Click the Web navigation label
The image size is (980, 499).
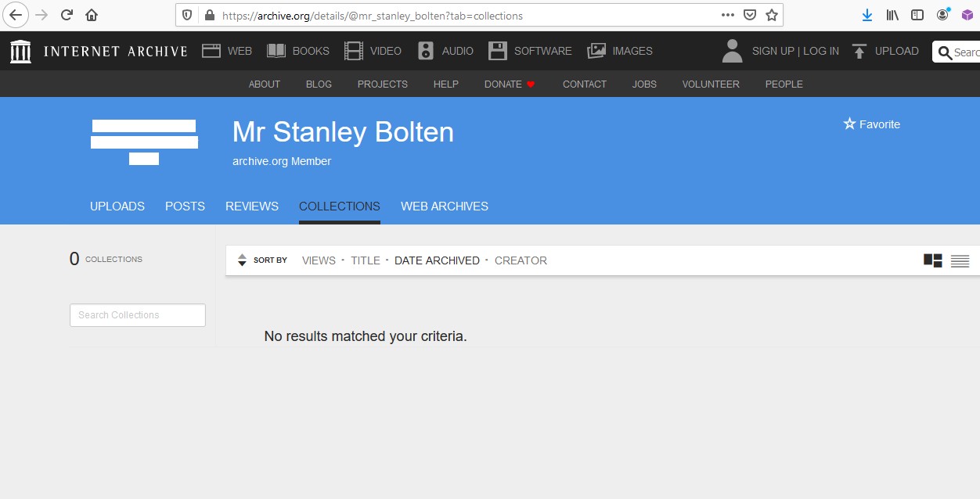click(x=240, y=51)
